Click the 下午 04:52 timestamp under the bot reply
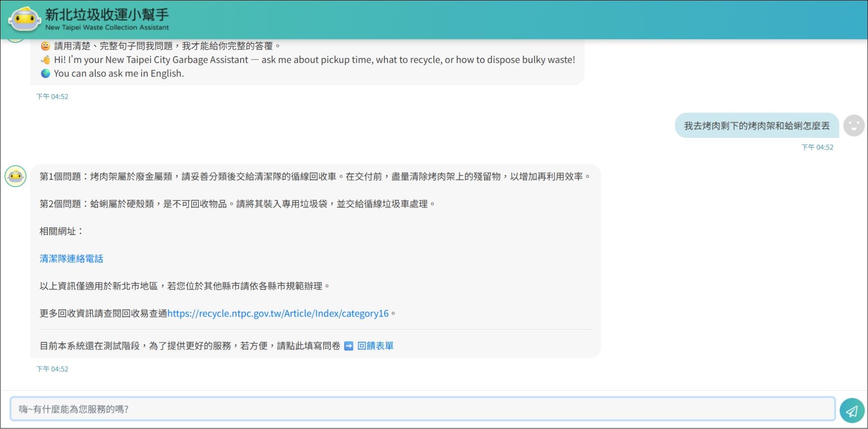Viewport: 868px width, 429px height. coord(52,369)
